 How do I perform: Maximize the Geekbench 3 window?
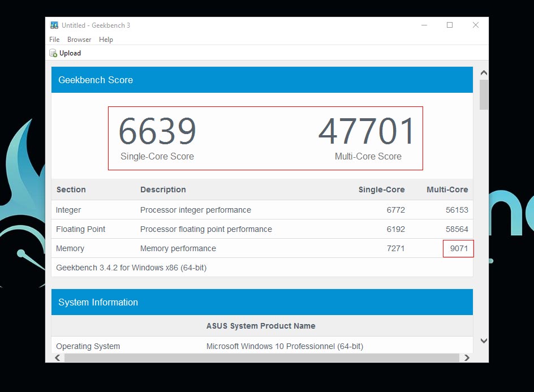click(x=450, y=25)
